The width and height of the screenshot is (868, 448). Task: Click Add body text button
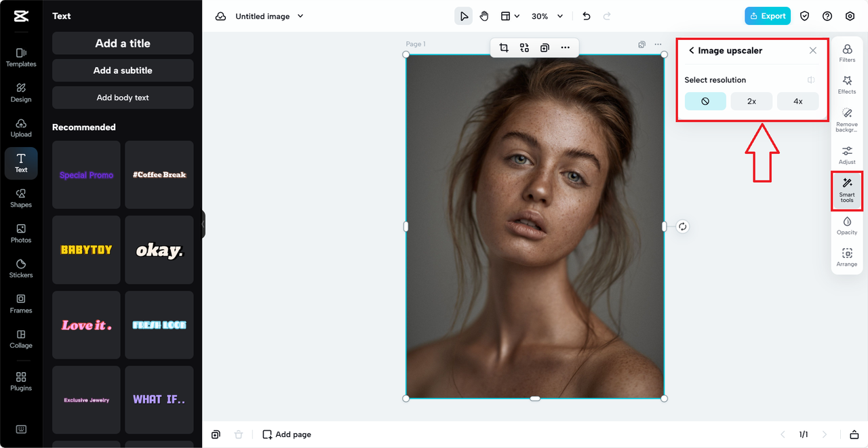pos(123,98)
